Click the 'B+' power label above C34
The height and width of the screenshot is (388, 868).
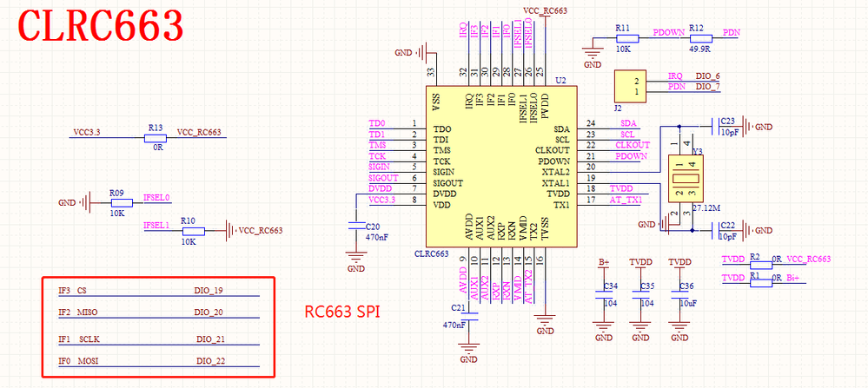coord(604,262)
